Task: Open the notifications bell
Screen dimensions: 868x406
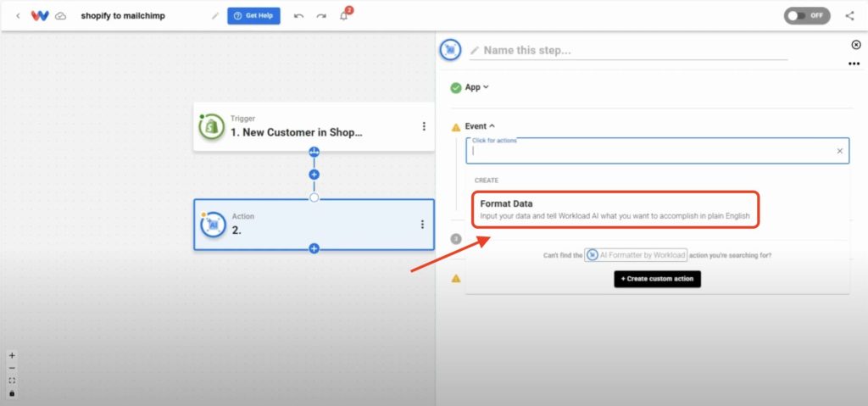Action: 344,16
